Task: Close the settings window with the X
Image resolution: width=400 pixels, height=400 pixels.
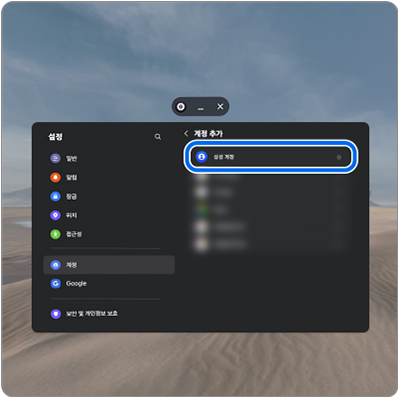Action: coord(220,106)
